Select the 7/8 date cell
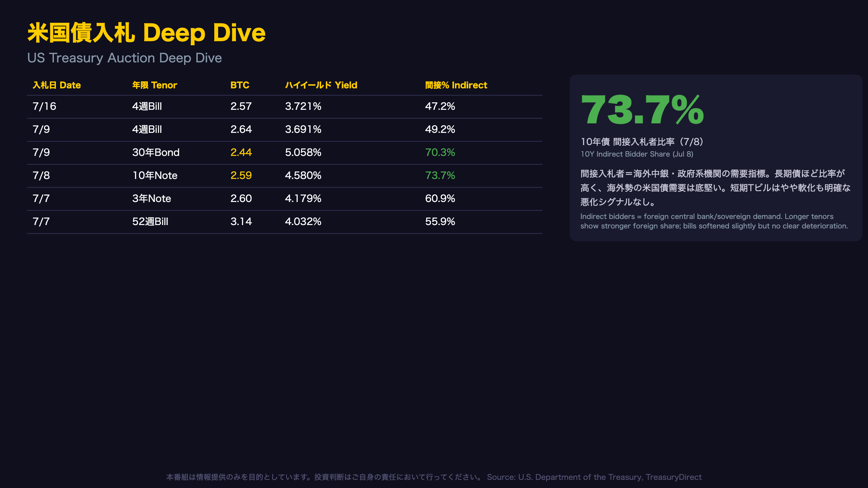 tap(41, 176)
